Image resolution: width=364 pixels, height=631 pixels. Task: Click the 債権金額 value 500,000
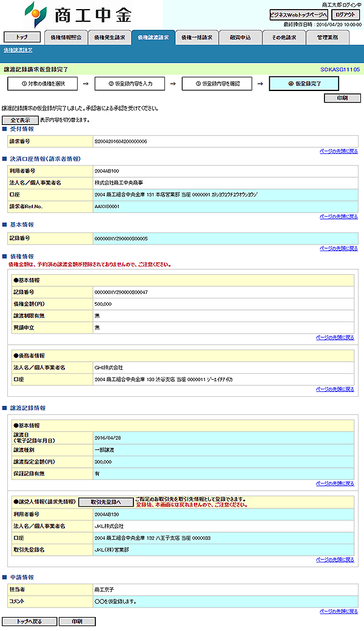point(103,304)
